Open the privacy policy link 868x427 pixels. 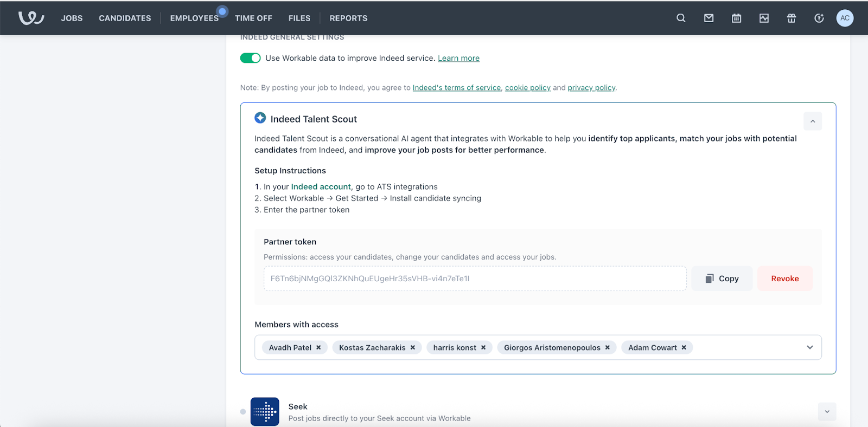point(591,87)
